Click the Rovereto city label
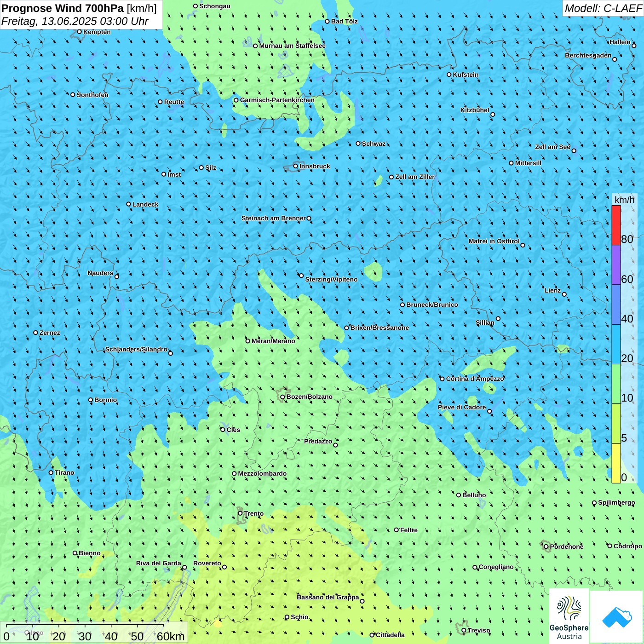 point(207,563)
